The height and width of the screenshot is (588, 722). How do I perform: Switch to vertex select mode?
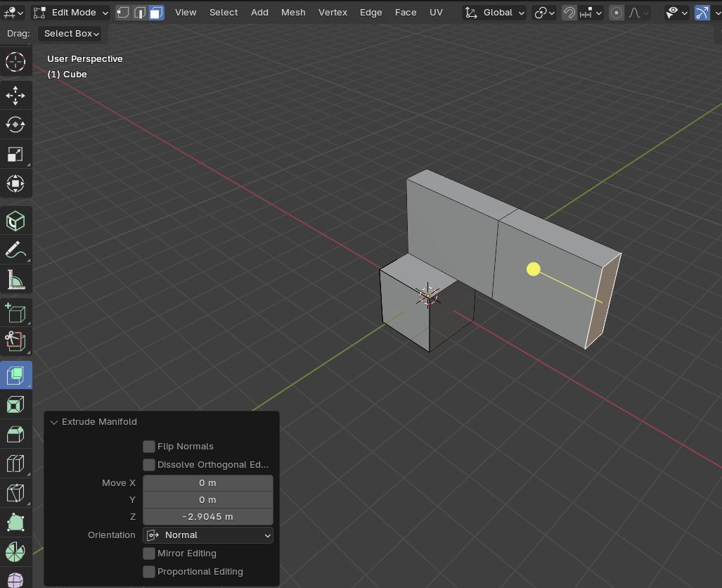tap(122, 13)
